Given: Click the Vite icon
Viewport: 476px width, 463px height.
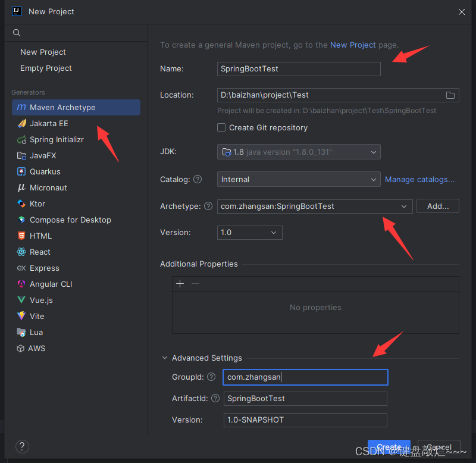Looking at the screenshot, I should click(x=21, y=316).
